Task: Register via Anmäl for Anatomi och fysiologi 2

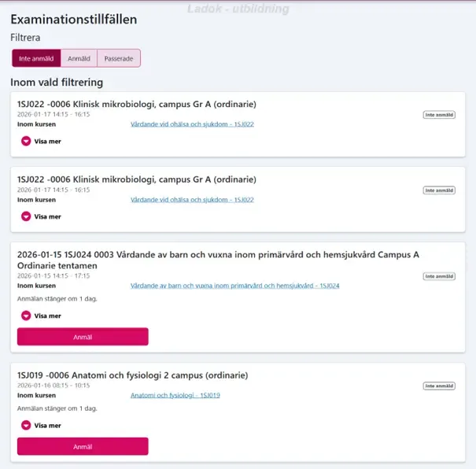Action: (83, 446)
